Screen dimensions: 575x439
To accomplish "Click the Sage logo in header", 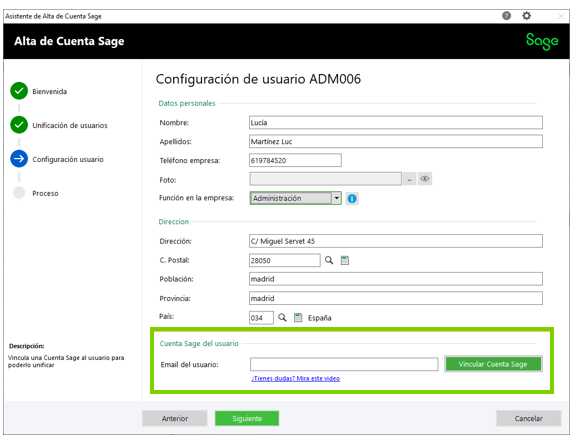I will [542, 41].
